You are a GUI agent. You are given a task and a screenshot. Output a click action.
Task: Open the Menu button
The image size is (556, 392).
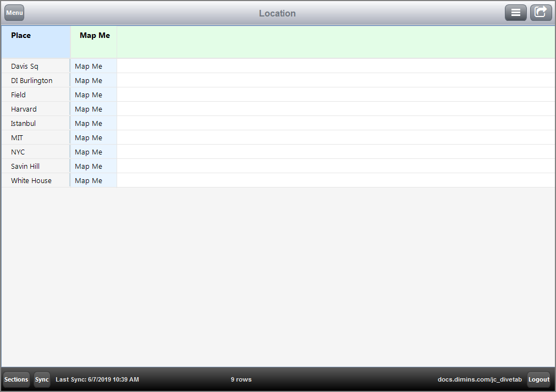tap(14, 13)
